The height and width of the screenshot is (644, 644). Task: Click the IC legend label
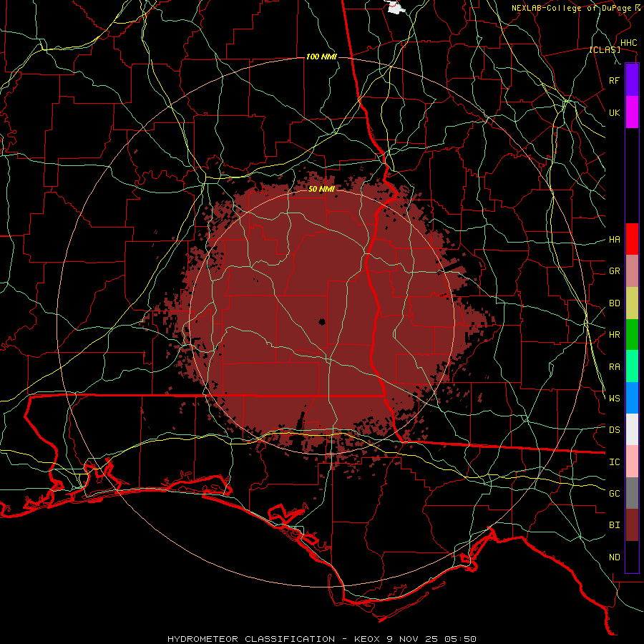point(614,462)
